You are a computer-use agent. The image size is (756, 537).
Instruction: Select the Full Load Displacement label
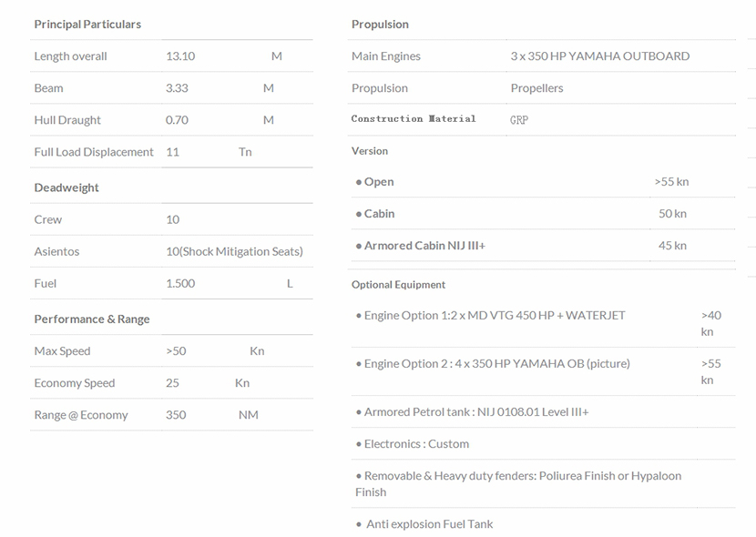94,152
